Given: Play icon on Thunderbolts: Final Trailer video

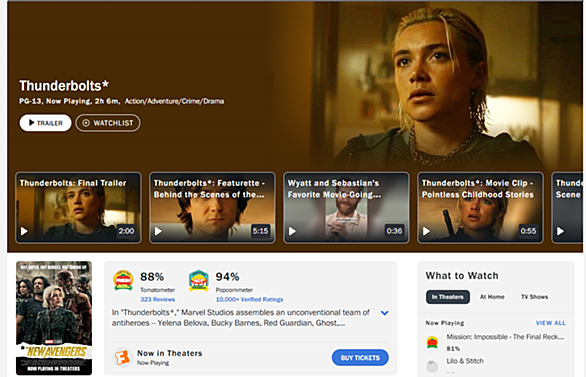Looking at the screenshot, I should click(24, 231).
